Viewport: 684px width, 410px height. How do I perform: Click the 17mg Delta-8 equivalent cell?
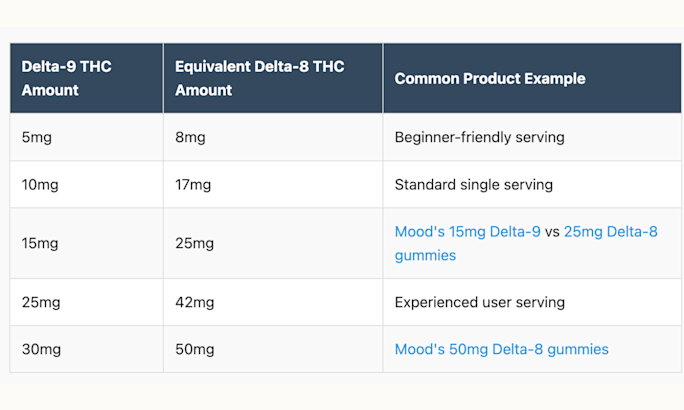click(193, 184)
